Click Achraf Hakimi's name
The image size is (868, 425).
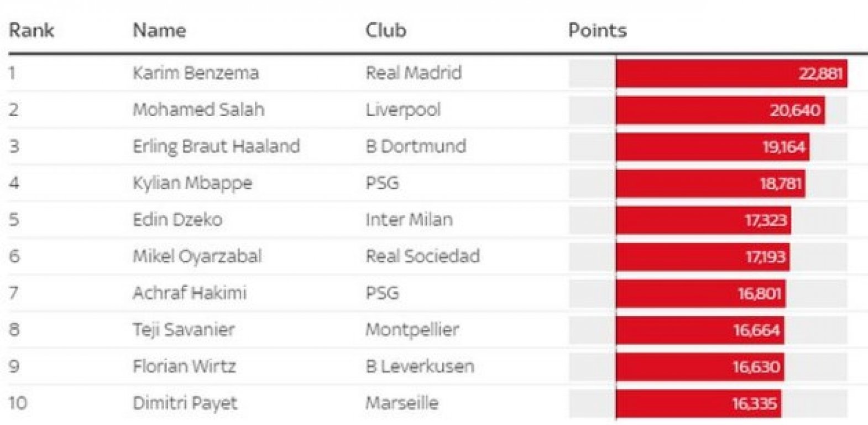[x=190, y=293]
